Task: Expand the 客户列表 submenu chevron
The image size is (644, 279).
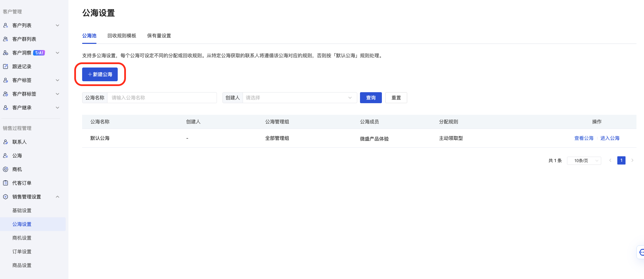Action: pos(57,25)
